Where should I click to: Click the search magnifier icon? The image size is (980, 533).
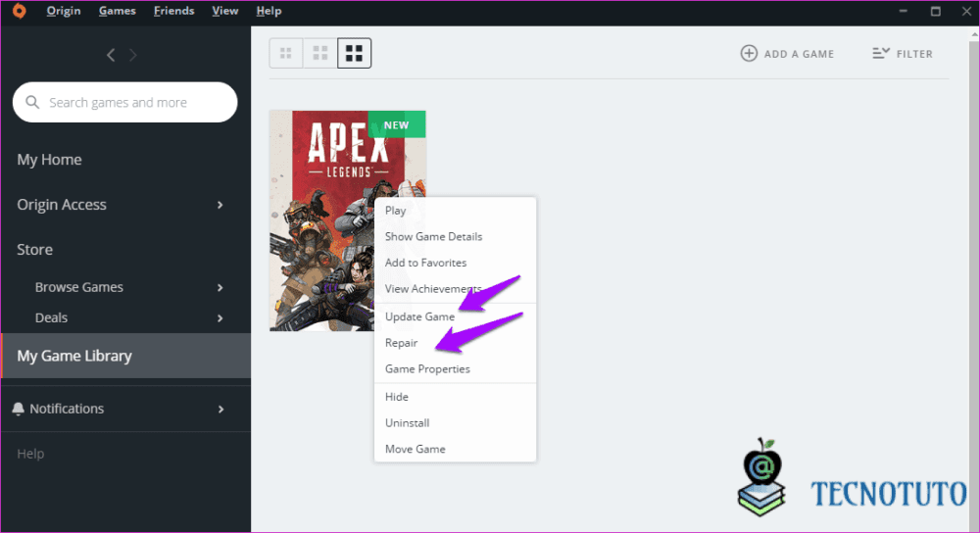[x=32, y=102]
